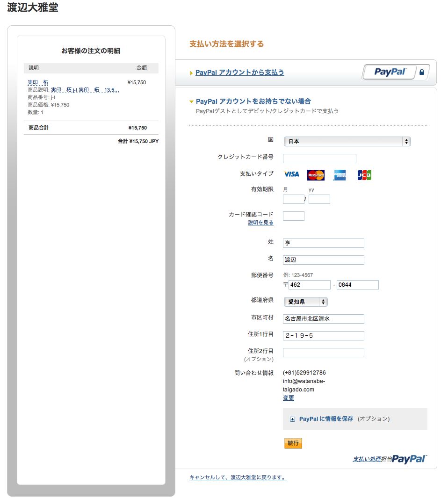Click the 変更 link under contact info

288,398
